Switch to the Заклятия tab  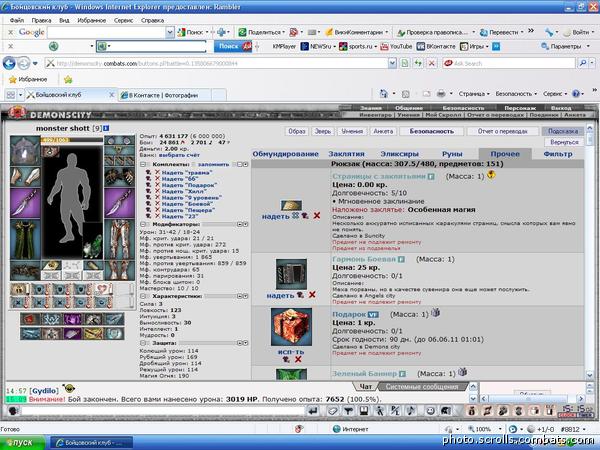[x=346, y=154]
